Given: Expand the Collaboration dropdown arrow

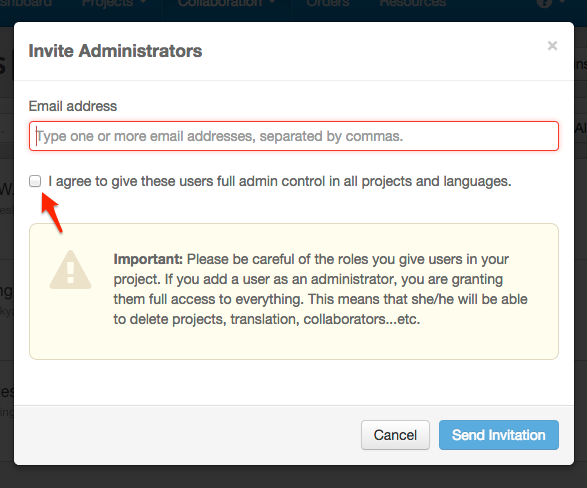Looking at the screenshot, I should click(x=272, y=2).
